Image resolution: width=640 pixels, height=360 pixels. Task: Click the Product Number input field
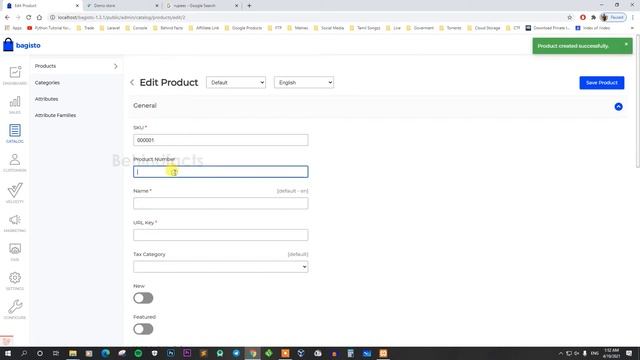(x=220, y=172)
